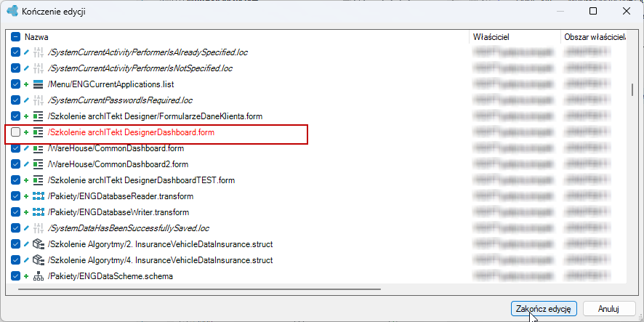Click schema icon of ENGDataScheme.schema
Viewport: 644px width, 322px height.
pyautogui.click(x=39, y=276)
